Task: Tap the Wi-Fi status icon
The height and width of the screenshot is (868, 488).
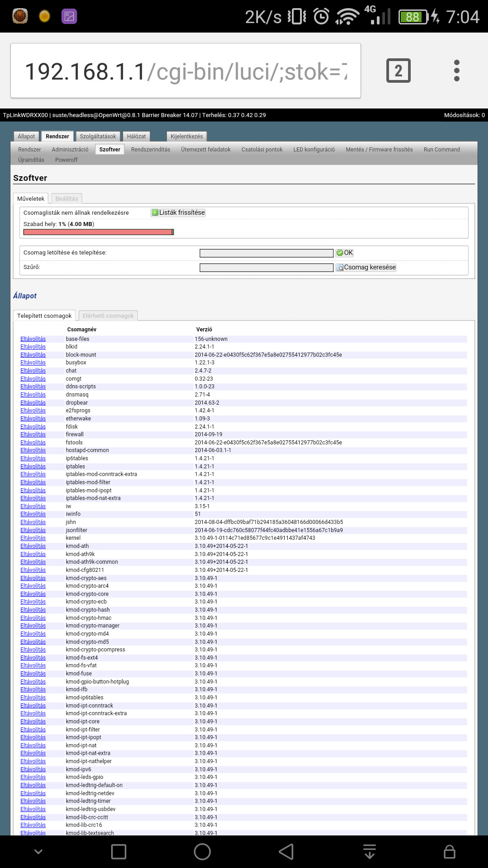Action: point(347,17)
